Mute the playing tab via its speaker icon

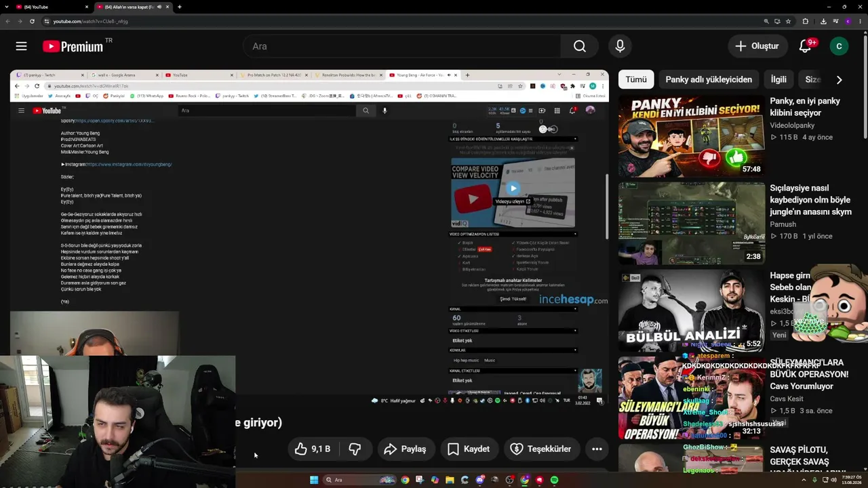(x=159, y=7)
